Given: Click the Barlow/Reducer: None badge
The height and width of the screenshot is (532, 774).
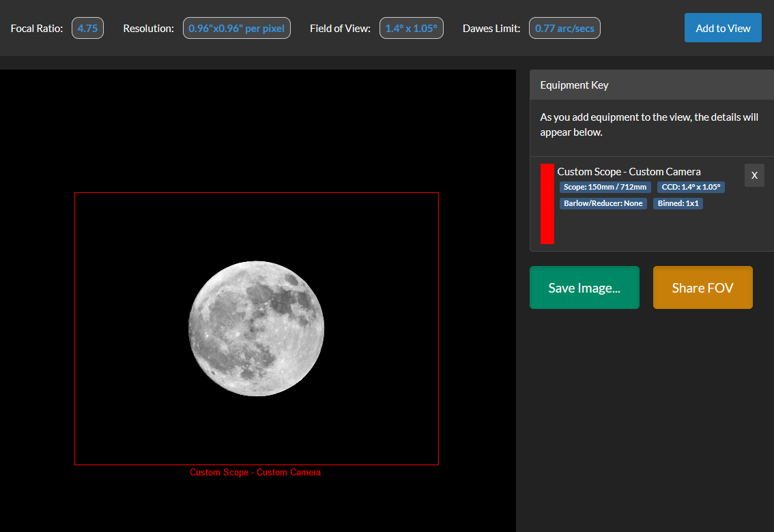Looking at the screenshot, I should pos(603,203).
